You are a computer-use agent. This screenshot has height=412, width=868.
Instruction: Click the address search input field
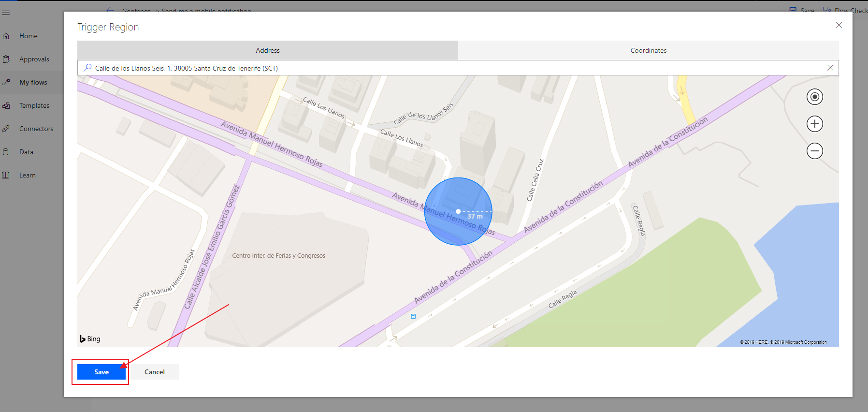click(435, 68)
